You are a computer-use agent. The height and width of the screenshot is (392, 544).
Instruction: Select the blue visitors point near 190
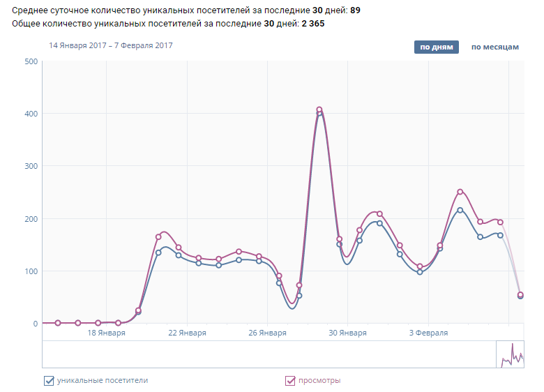click(x=379, y=223)
